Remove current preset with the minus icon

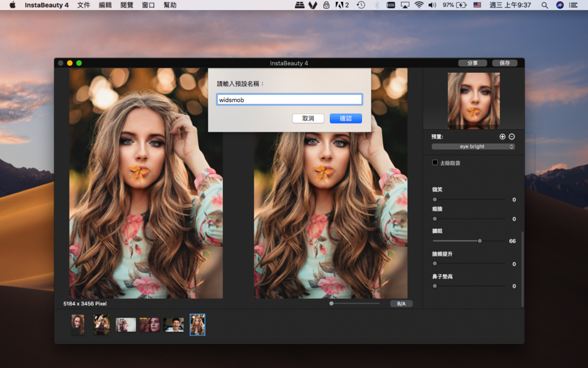[512, 136]
